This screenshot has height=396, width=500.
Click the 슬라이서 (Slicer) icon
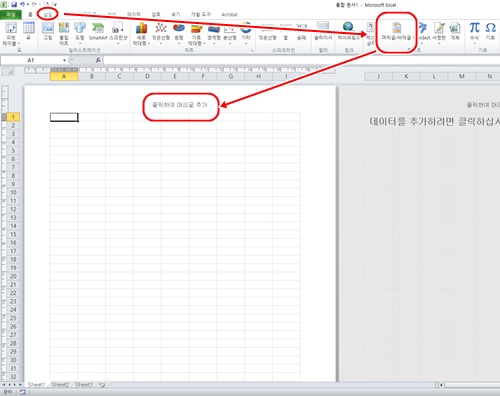(323, 31)
